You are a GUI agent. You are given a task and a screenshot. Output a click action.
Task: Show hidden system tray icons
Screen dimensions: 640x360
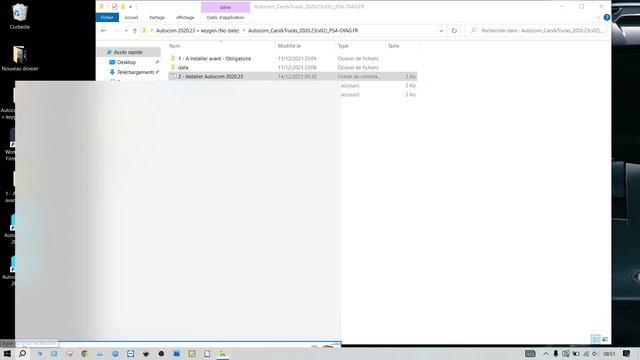point(546,353)
